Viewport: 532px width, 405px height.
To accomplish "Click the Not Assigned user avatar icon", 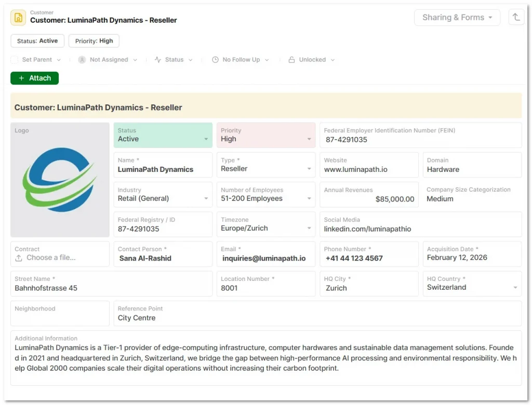I will pos(82,60).
